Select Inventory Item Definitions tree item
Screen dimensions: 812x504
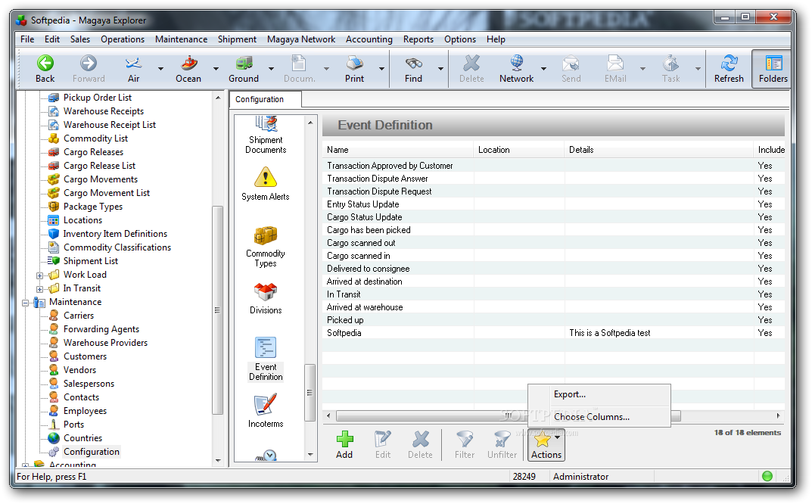(115, 234)
